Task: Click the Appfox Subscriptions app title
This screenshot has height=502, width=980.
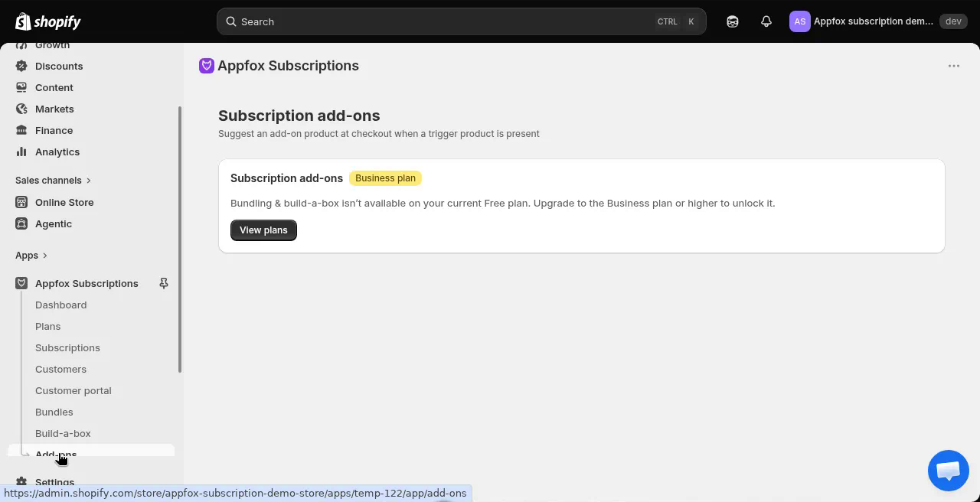Action: (x=288, y=66)
